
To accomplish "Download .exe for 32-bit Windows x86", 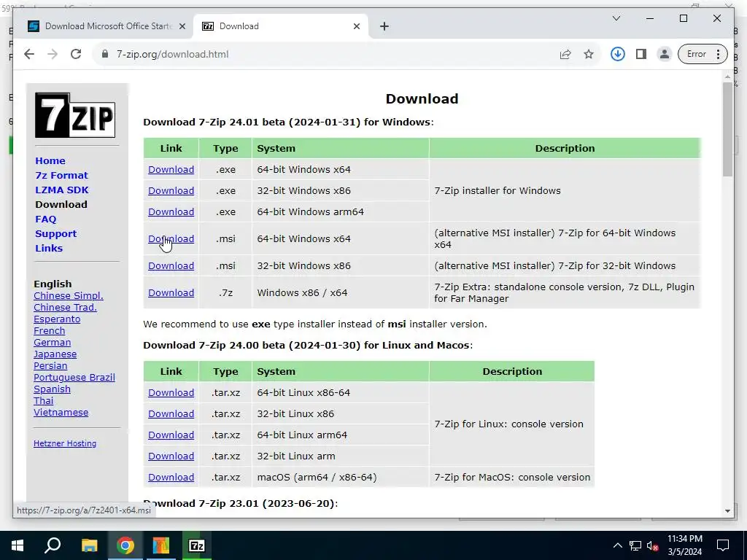I will 171,190.
